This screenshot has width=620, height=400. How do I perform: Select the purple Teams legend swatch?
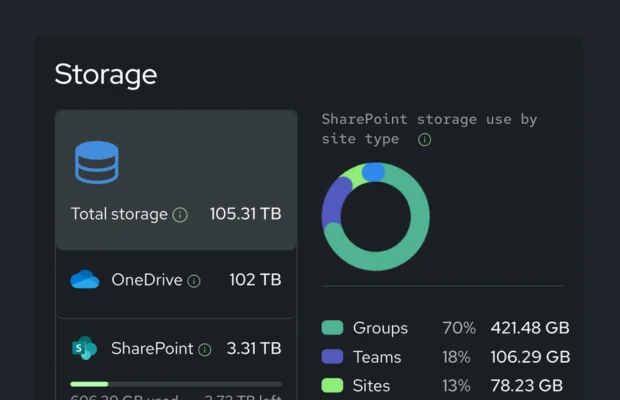click(332, 357)
